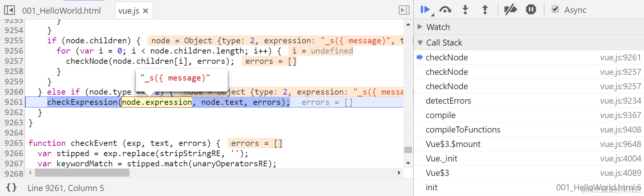Click the horizontal scrollbar thumb

click(82, 173)
